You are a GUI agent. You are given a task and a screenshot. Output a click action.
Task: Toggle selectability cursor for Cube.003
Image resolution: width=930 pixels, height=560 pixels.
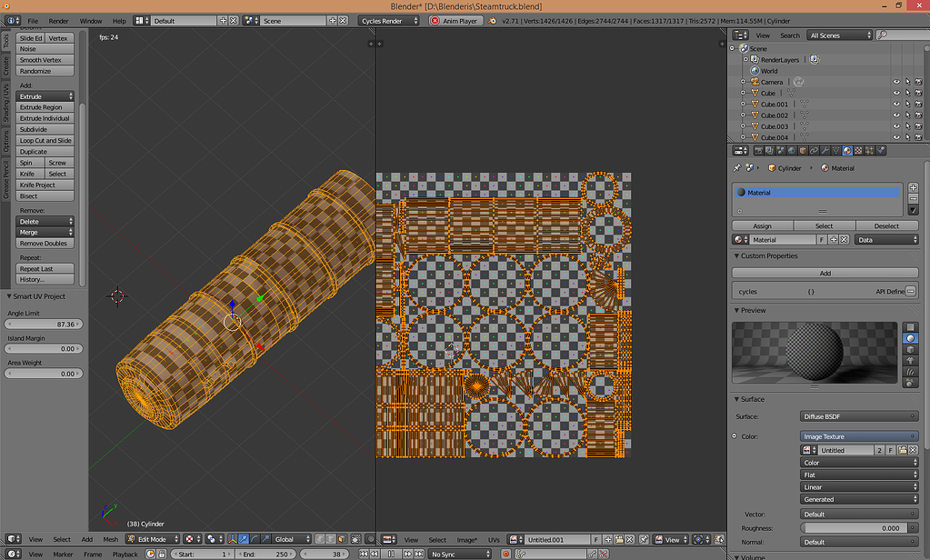click(x=907, y=126)
